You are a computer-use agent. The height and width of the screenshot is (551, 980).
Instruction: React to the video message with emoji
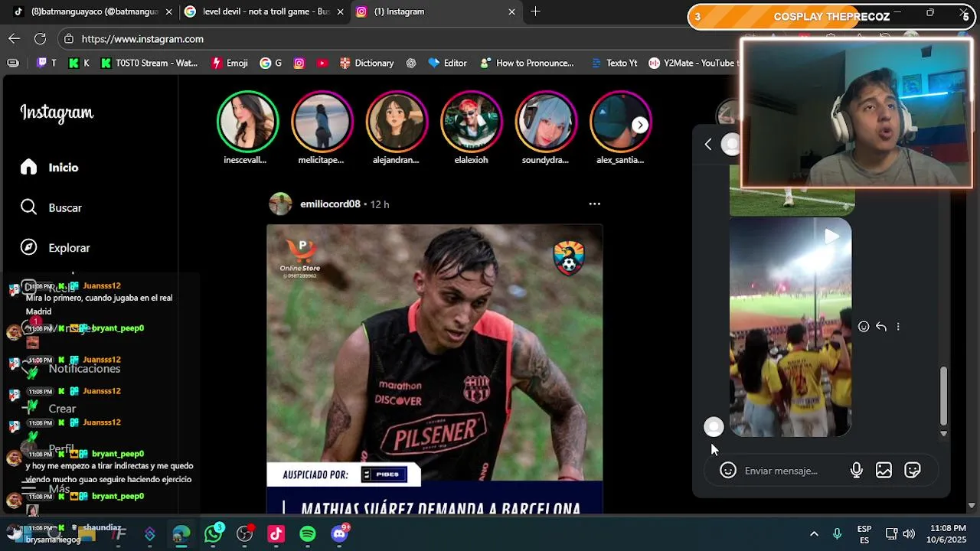[864, 327]
